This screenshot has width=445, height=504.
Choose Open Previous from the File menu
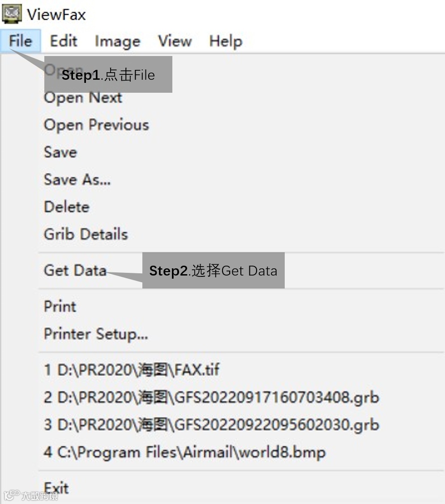point(96,125)
